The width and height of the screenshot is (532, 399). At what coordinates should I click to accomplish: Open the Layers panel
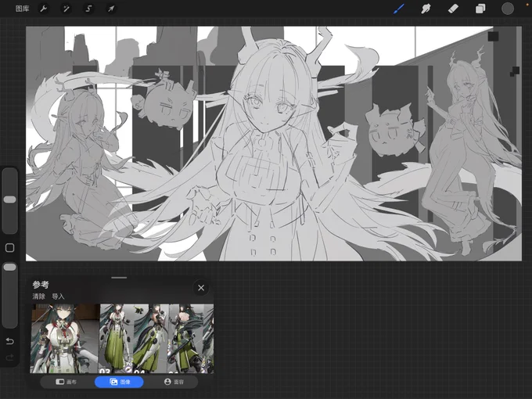click(480, 9)
